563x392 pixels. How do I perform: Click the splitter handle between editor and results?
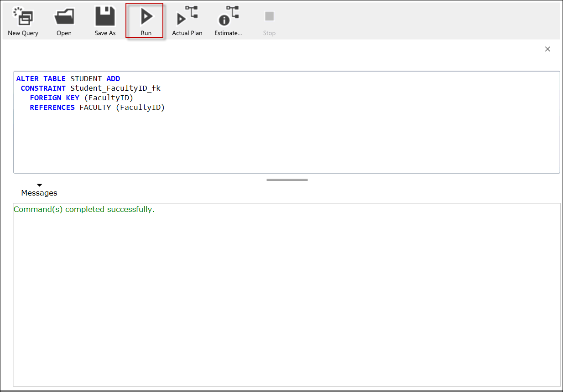pyautogui.click(x=287, y=180)
